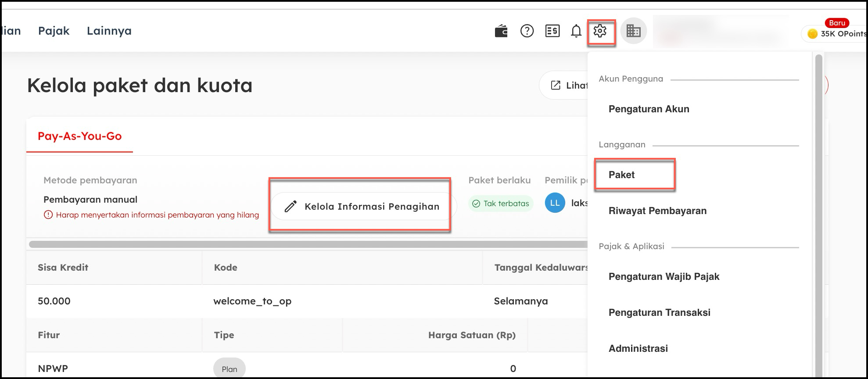Open Riwayat Pembayaran menu entry
Image resolution: width=868 pixels, height=379 pixels.
click(657, 211)
